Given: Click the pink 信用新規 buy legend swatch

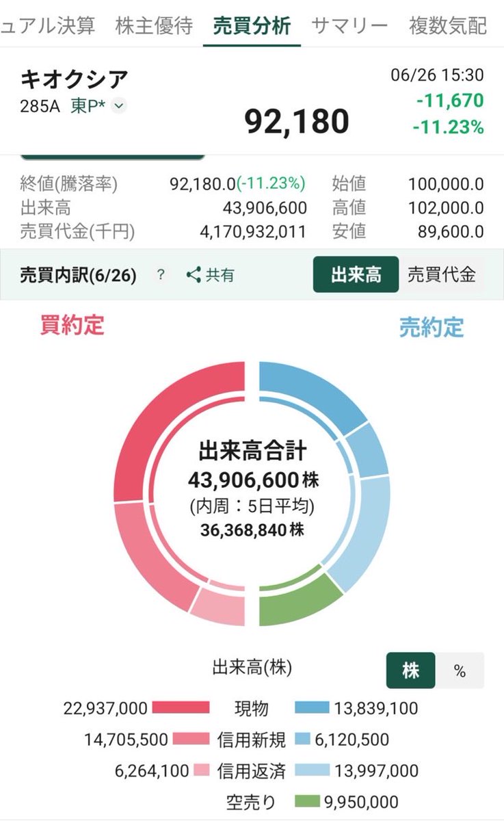Looking at the screenshot, I should 191,739.
